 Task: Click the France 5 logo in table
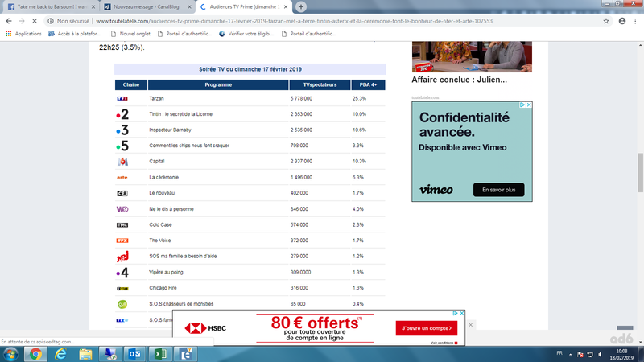coord(122,146)
